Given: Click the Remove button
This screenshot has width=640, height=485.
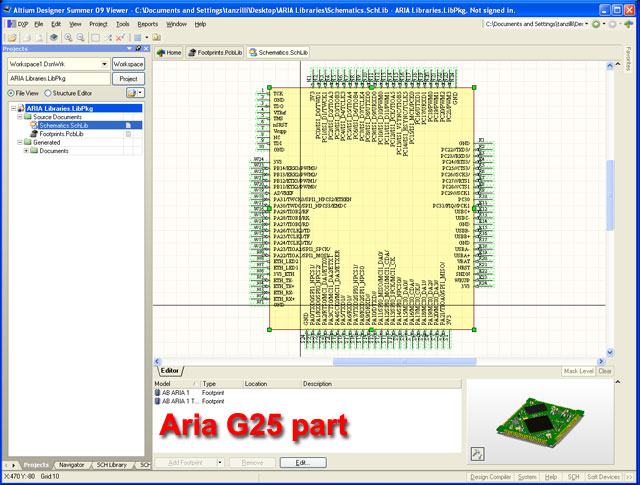Looking at the screenshot, I should [252, 463].
